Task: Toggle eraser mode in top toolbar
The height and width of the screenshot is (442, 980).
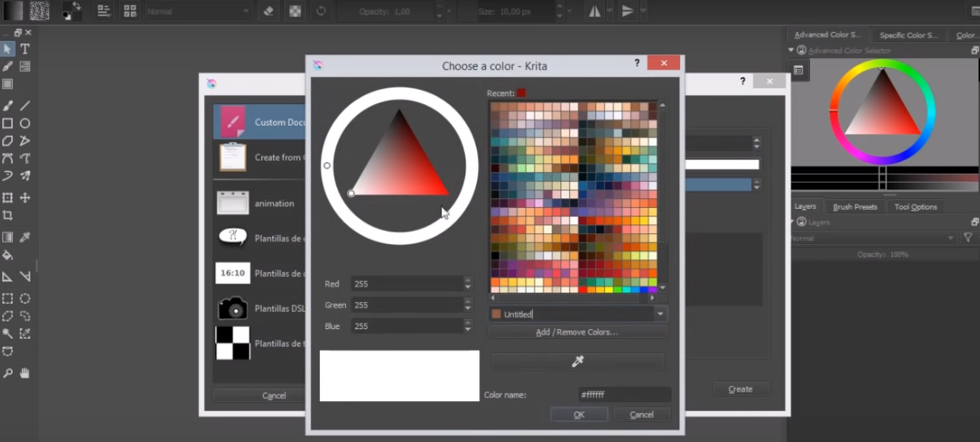Action: (x=269, y=11)
